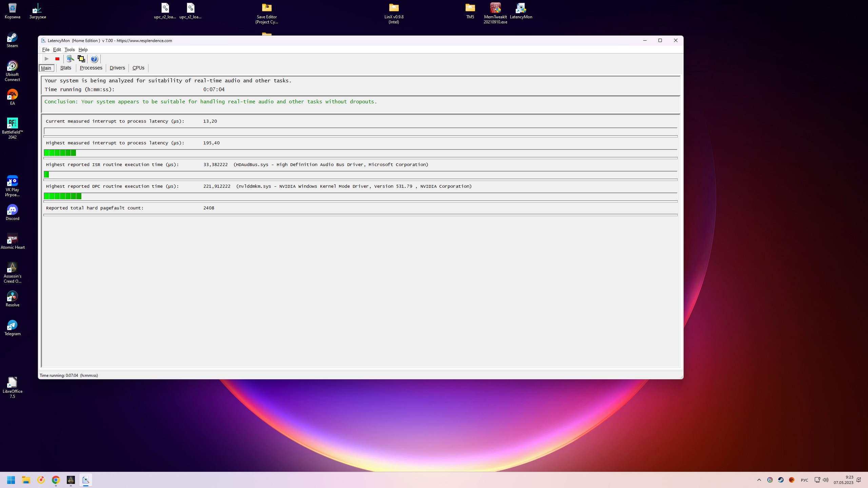Click the grey Start monitoring play button
This screenshot has width=868, height=488.
46,59
